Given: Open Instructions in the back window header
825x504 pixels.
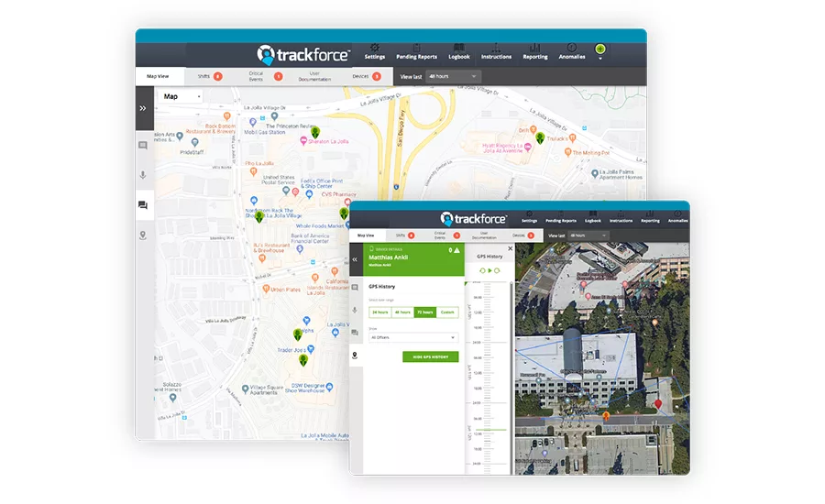Looking at the screenshot, I should 496,52.
